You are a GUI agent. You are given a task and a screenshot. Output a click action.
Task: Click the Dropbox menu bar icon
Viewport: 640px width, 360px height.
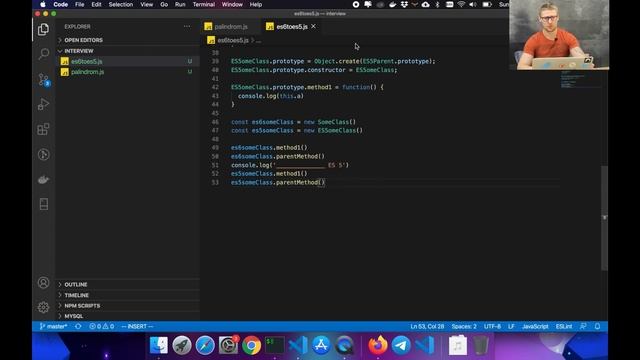[x=404, y=4]
